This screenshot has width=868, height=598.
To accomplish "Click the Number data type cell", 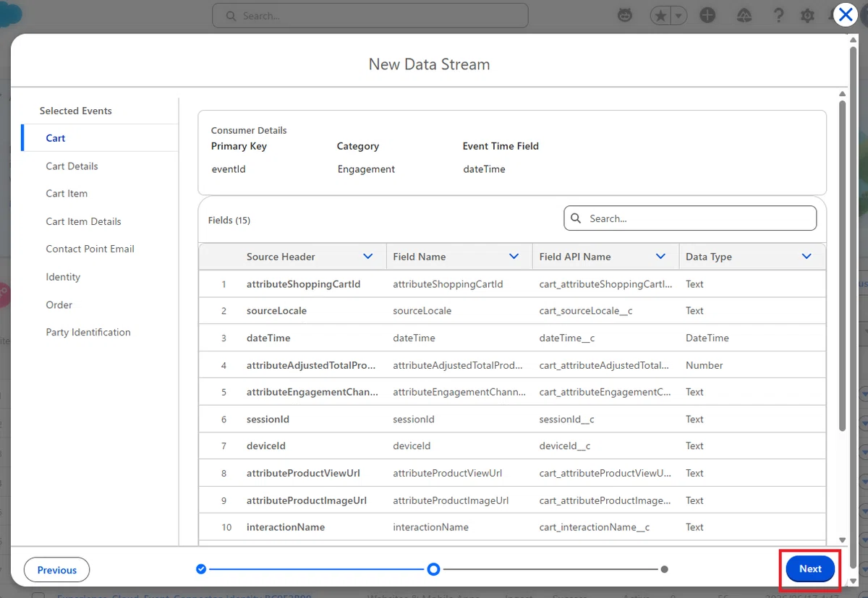I will 704,365.
